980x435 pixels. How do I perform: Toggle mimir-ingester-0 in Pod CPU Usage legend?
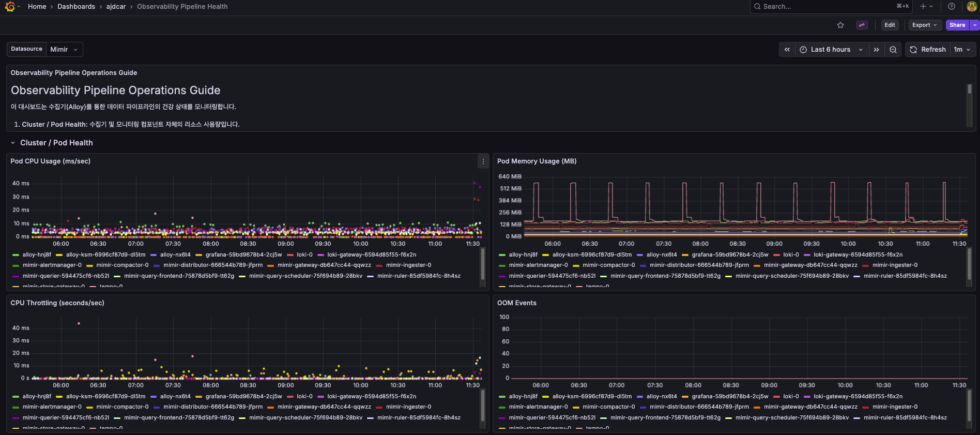(408, 265)
